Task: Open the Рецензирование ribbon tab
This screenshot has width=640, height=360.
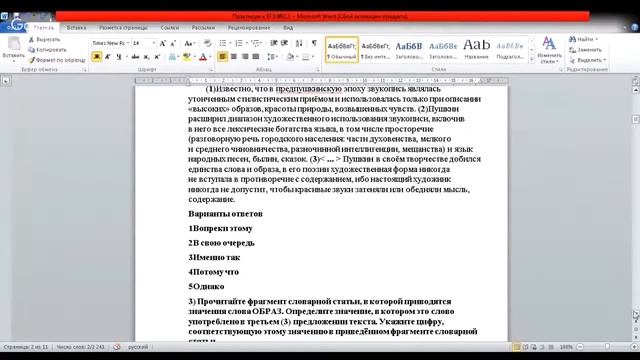Action: pos(249,28)
